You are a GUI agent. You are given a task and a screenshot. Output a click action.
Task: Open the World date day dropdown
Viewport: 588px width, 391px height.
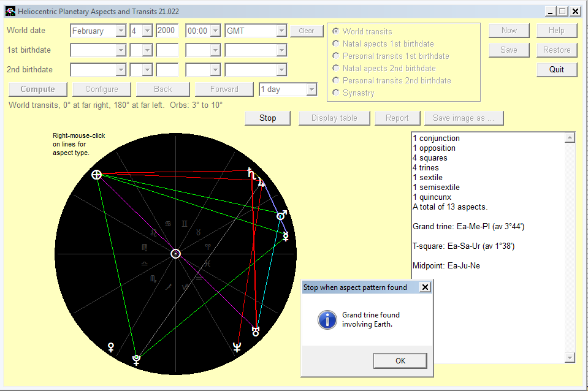147,31
